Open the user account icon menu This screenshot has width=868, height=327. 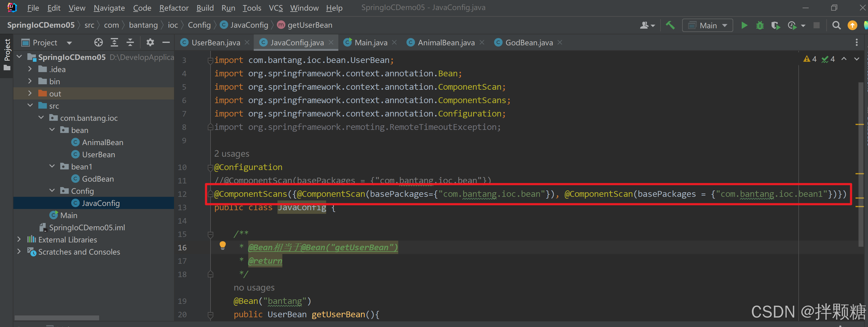pos(647,25)
